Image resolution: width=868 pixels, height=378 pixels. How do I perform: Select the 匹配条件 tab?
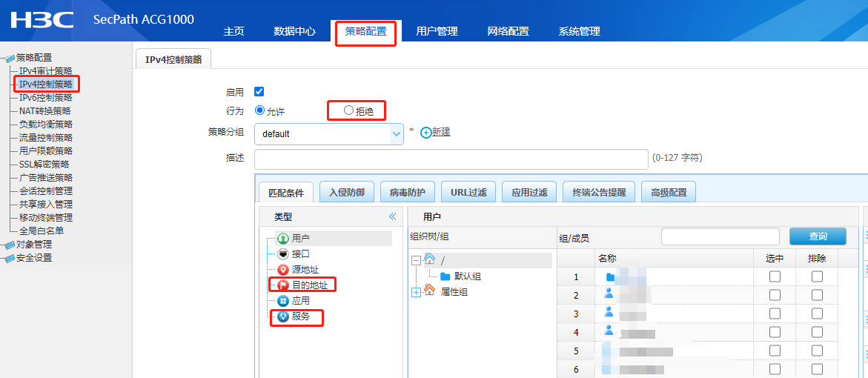pyautogui.click(x=286, y=193)
